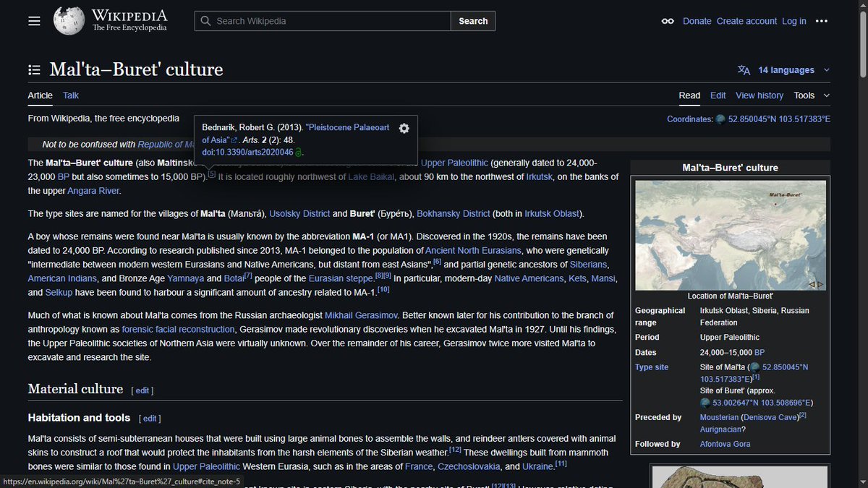
Task: Click the page coordinates 52.850045°N 103.517383°E
Action: [779, 119]
